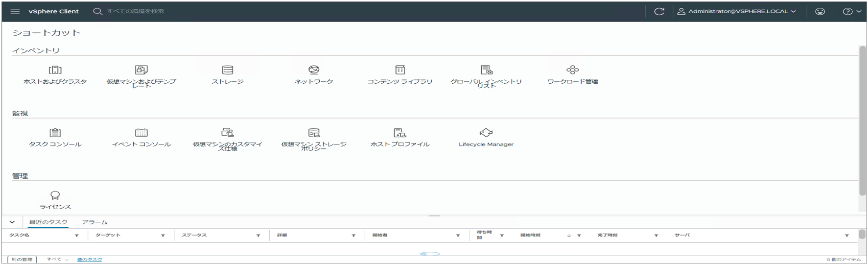Open the hamburger navigation menu
The image size is (868, 264).
pyautogui.click(x=15, y=11)
